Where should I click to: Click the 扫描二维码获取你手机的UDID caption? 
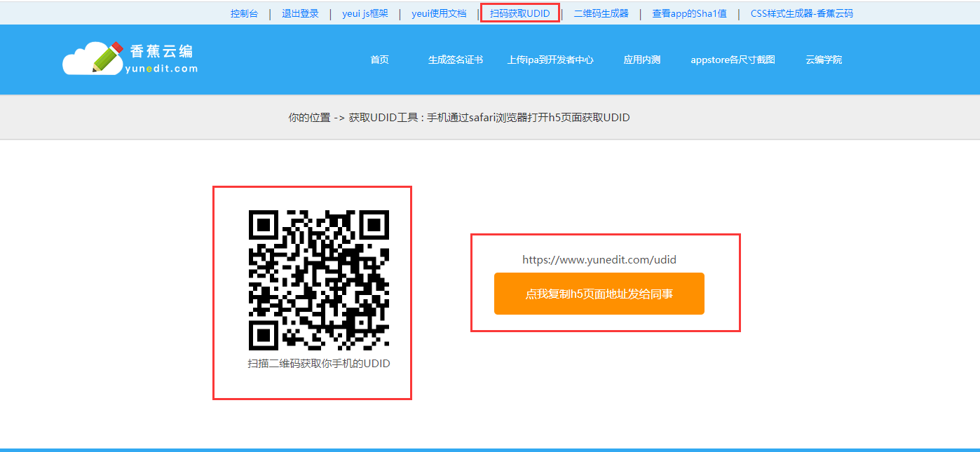point(319,364)
